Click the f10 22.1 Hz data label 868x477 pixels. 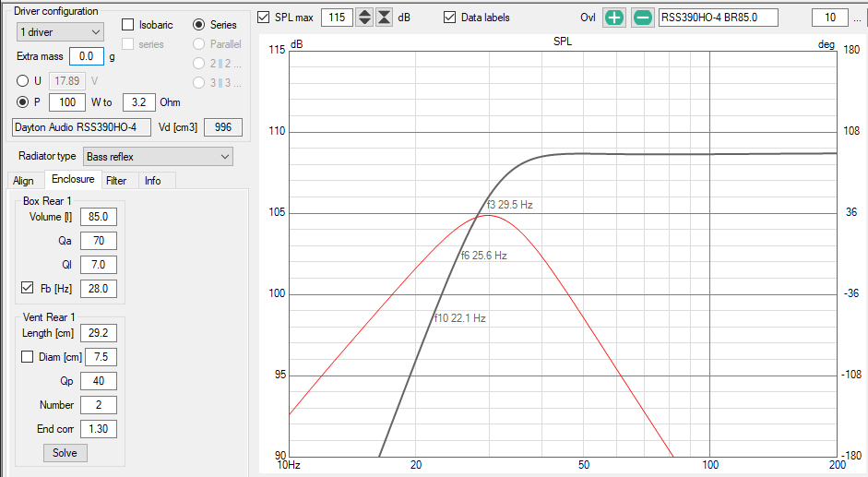point(460,318)
